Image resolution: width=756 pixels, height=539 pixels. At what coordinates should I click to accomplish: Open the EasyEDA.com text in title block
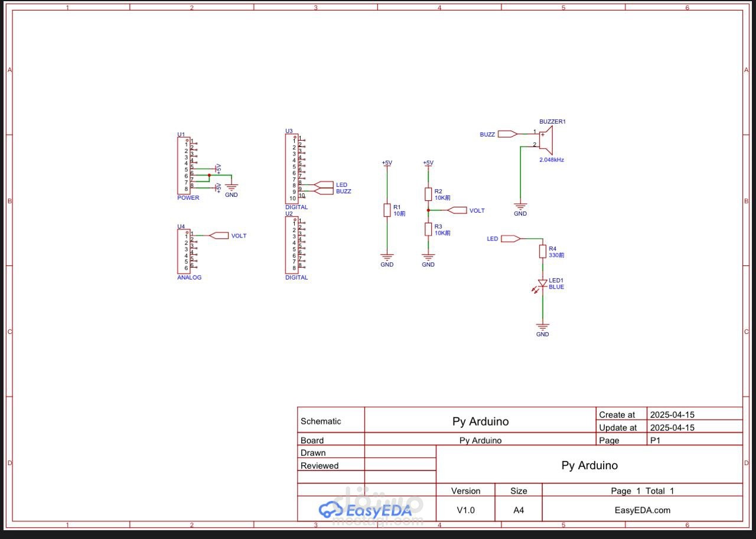[643, 511]
